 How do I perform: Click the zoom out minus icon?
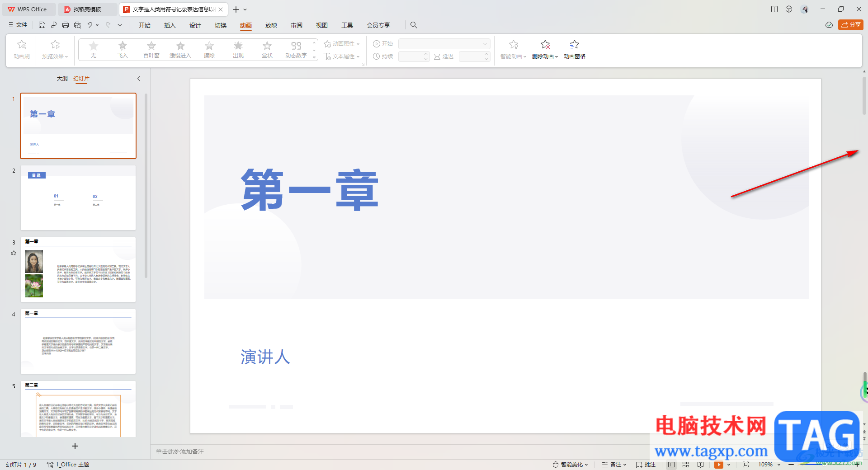pyautogui.click(x=791, y=465)
